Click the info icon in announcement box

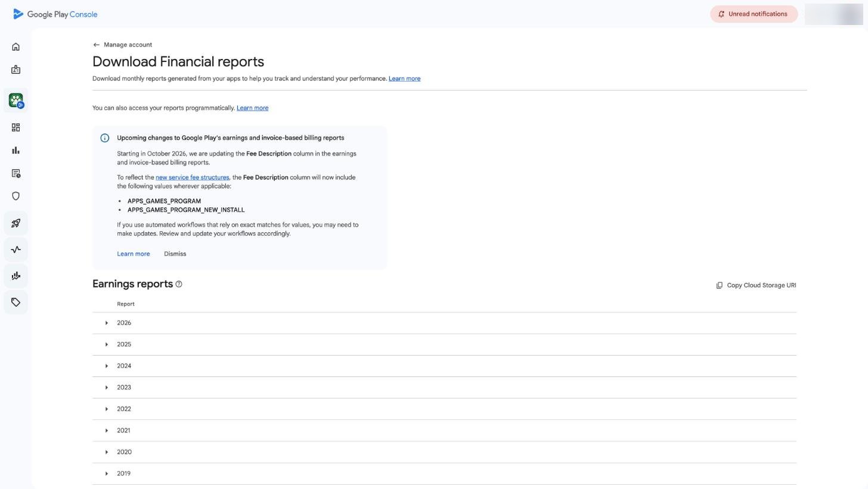click(x=105, y=138)
